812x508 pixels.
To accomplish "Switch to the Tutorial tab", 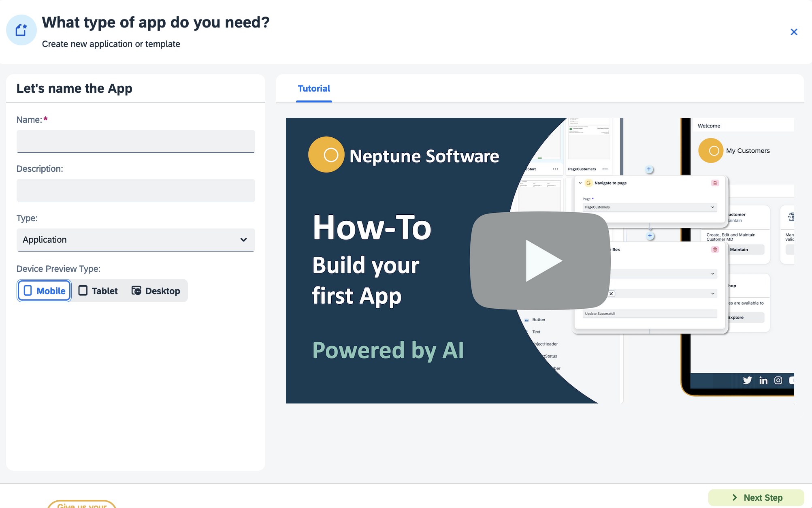I will tap(313, 88).
